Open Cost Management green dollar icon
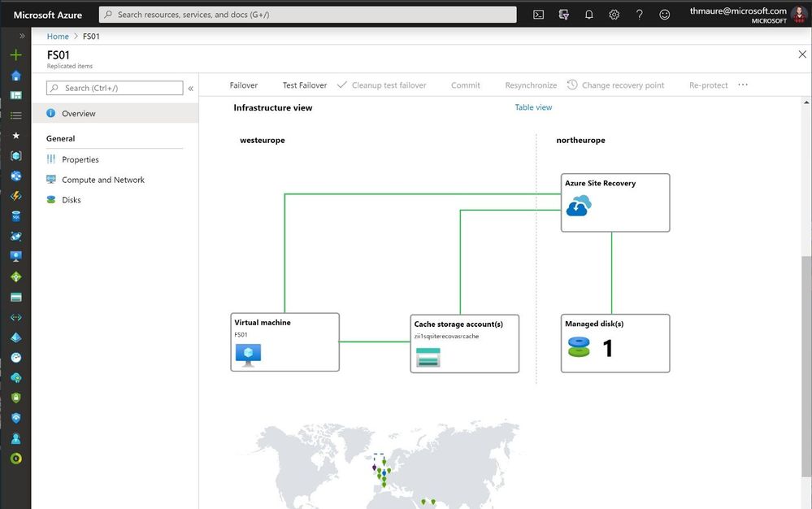Viewport: 812px width, 509px height. tap(16, 459)
